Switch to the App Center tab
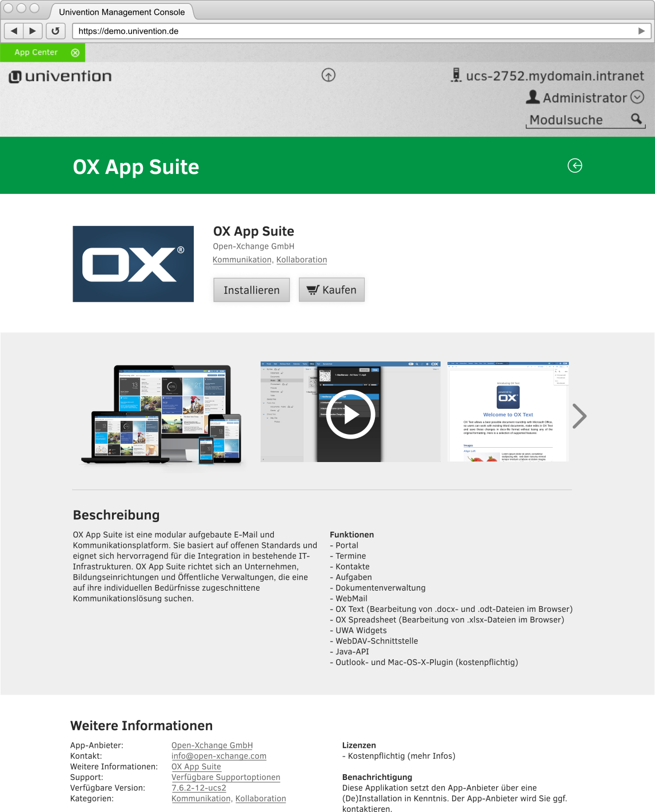The width and height of the screenshot is (655, 812). tap(36, 53)
